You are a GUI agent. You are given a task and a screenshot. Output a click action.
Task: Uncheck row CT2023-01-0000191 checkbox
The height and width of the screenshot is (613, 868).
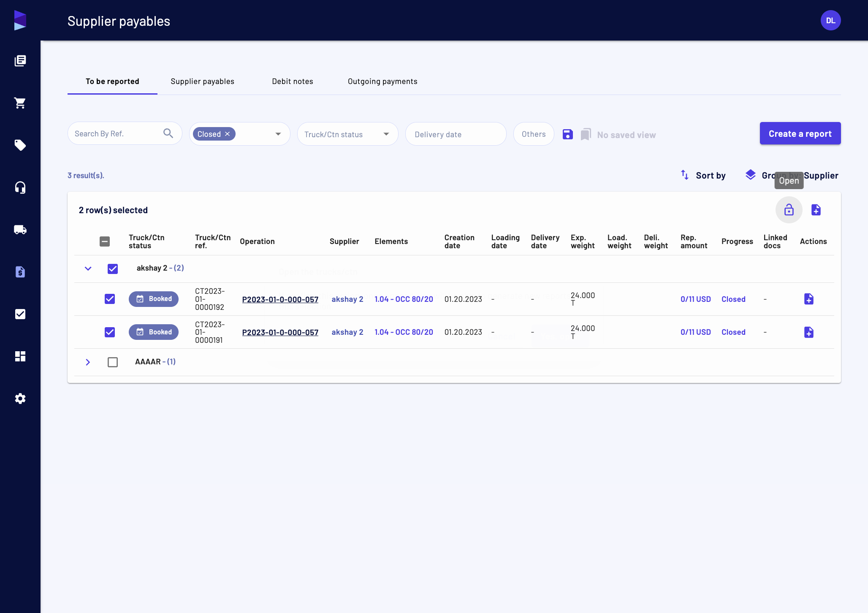click(x=110, y=332)
